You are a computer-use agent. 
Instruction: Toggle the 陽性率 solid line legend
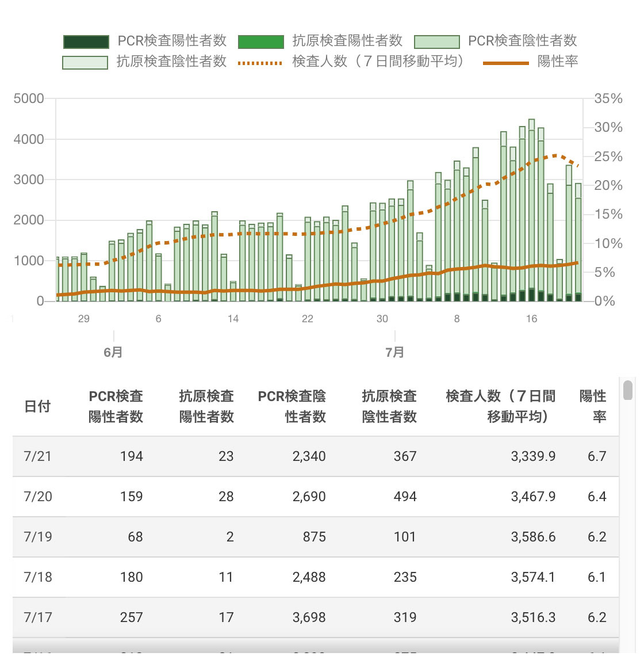coord(505,62)
